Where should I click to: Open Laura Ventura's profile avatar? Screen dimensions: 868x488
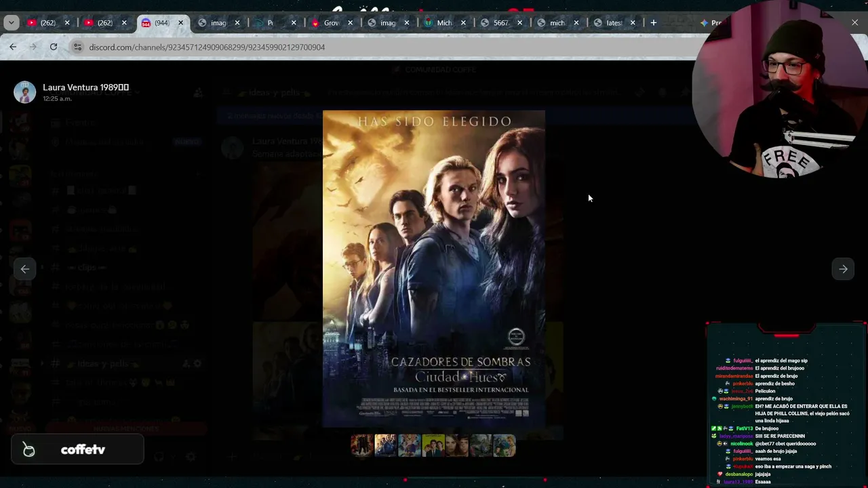pyautogui.click(x=25, y=92)
